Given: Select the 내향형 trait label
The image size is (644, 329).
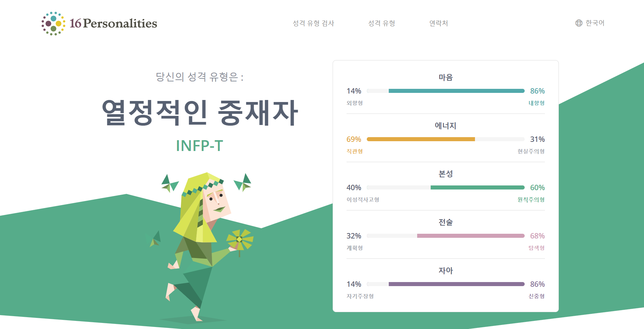Looking at the screenshot, I should 536,103.
